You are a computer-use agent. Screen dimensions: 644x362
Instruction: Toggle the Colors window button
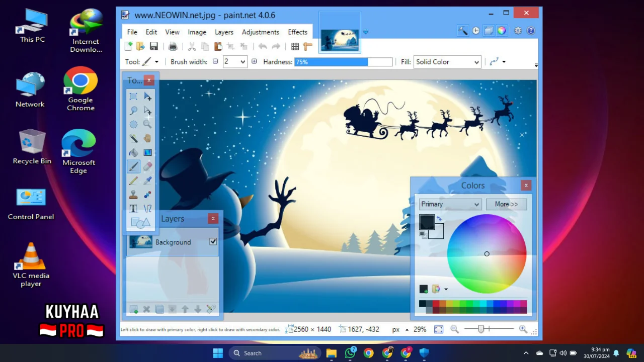(x=502, y=31)
